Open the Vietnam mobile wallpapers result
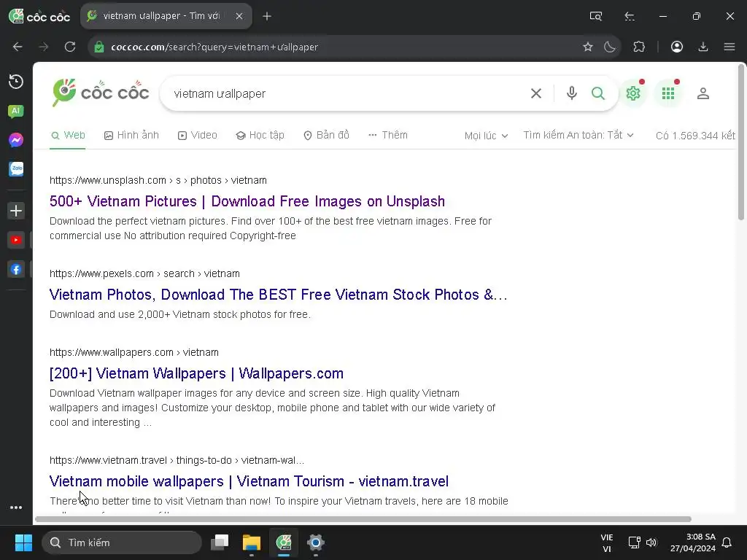Screen dimensions: 747x560 point(249,481)
